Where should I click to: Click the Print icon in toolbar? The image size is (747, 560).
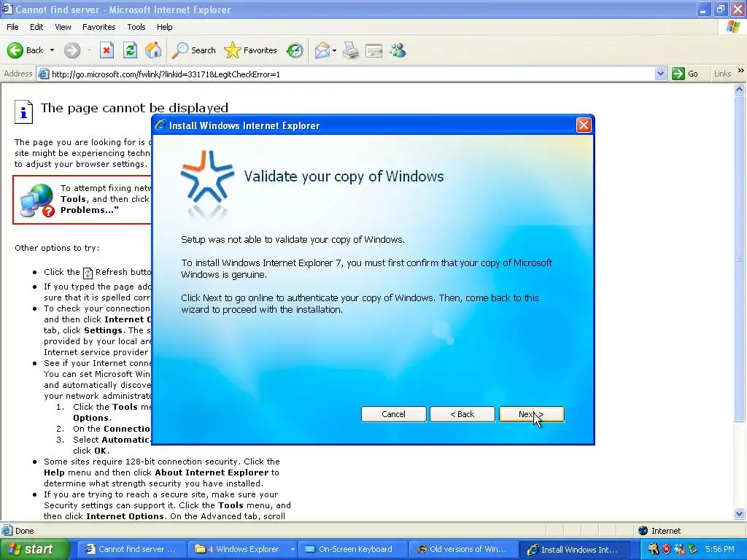pyautogui.click(x=351, y=50)
